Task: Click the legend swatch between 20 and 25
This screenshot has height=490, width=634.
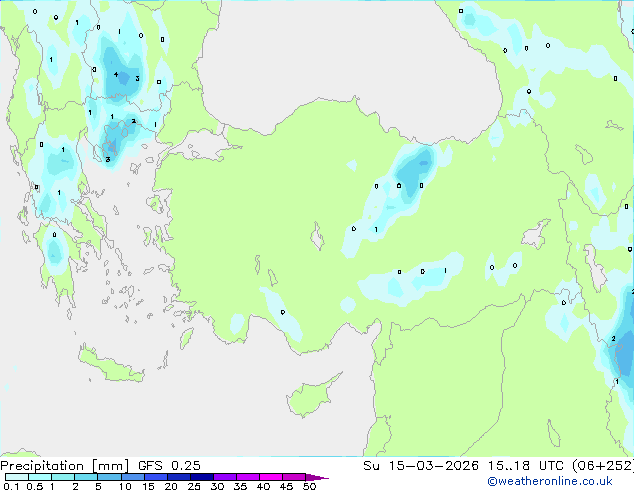Action: coord(178,477)
